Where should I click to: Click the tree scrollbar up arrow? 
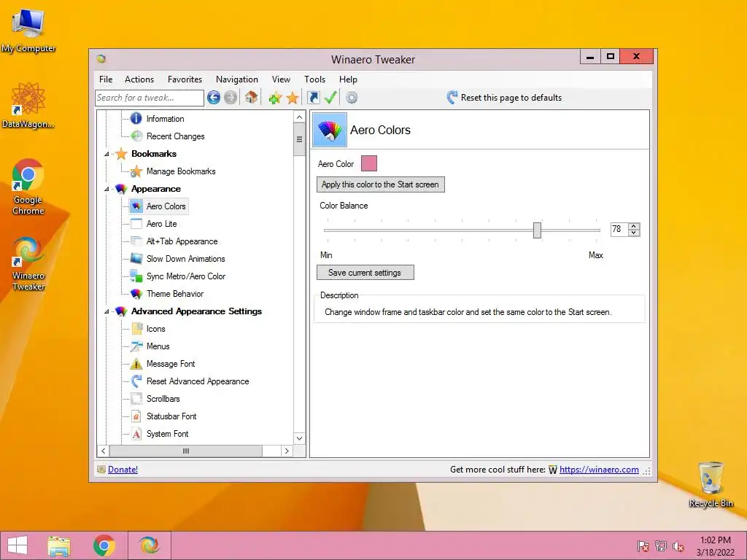(299, 117)
